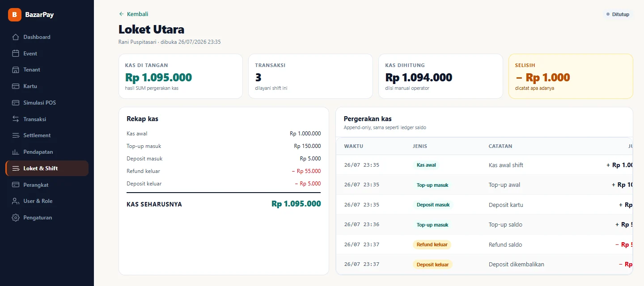This screenshot has height=286, width=644.
Task: Click the Loket Utara page title
Action: [x=151, y=29]
